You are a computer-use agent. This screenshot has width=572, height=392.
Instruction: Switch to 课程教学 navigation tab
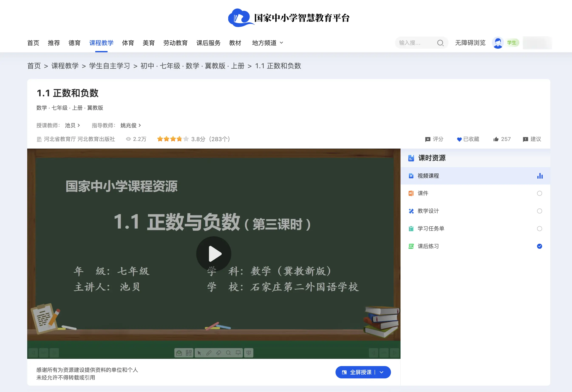101,43
